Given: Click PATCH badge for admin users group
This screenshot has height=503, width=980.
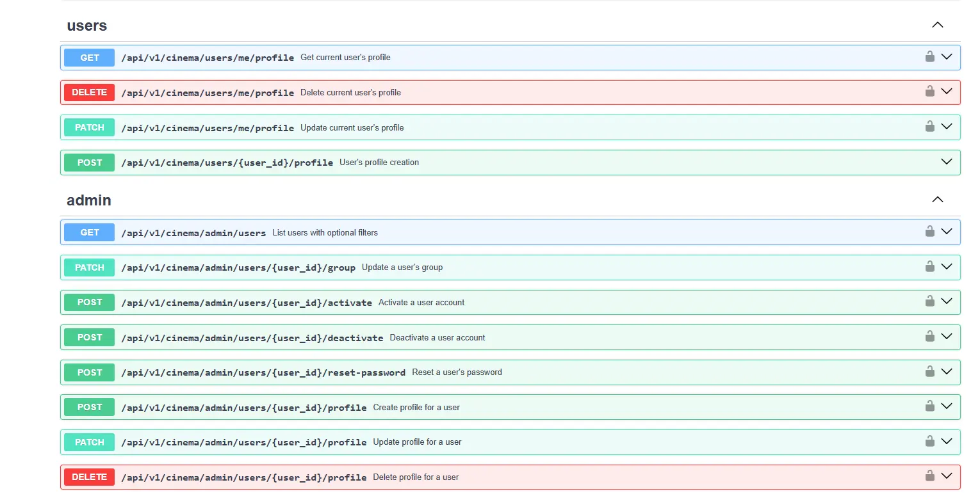Looking at the screenshot, I should [x=90, y=267].
